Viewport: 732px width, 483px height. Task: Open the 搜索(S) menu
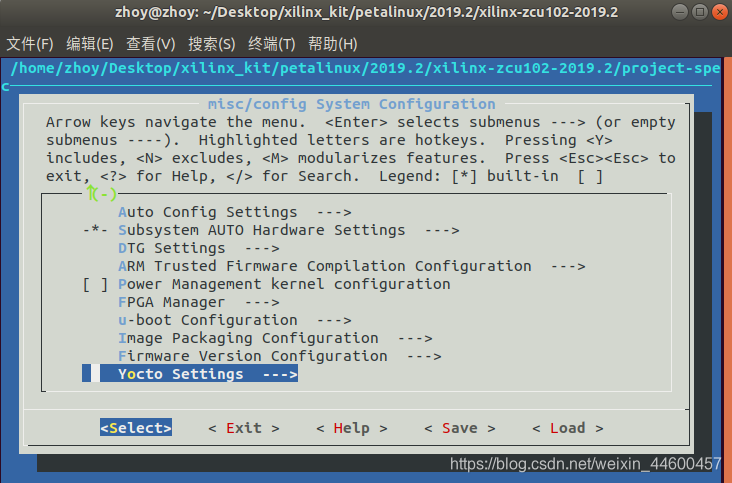point(211,44)
